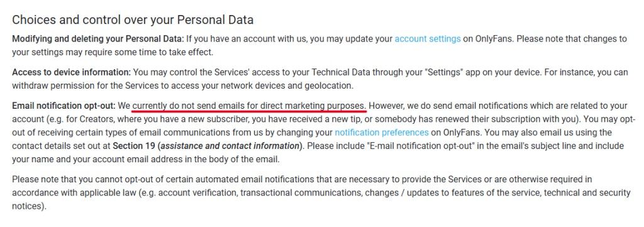This screenshot has width=644, height=227.
Task: Open the notification preferences link
Action: [x=382, y=133]
